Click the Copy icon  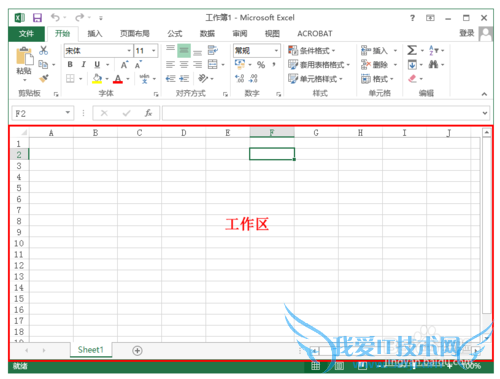[43, 64]
